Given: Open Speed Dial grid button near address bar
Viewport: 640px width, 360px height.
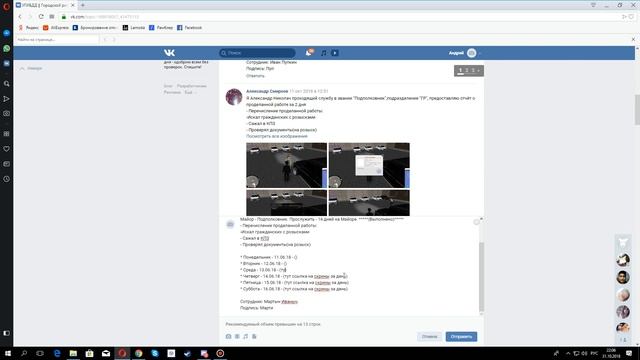Looking at the screenshot, I should [x=52, y=17].
